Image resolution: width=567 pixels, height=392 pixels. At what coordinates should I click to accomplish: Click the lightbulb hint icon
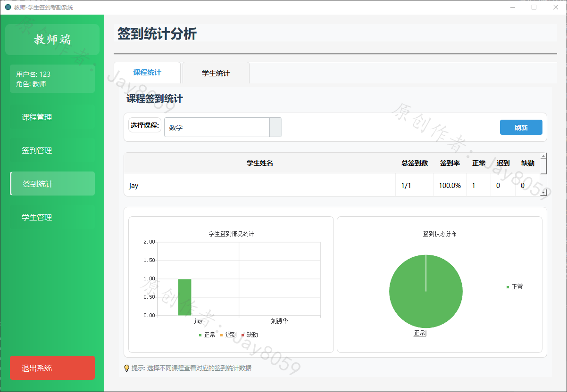(x=126, y=368)
